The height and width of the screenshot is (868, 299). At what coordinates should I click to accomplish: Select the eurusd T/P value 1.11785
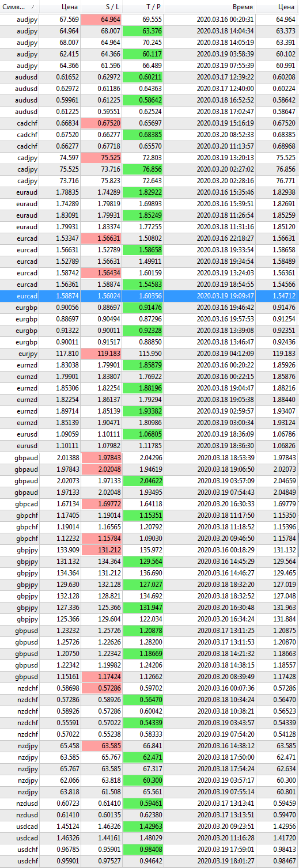click(x=150, y=446)
